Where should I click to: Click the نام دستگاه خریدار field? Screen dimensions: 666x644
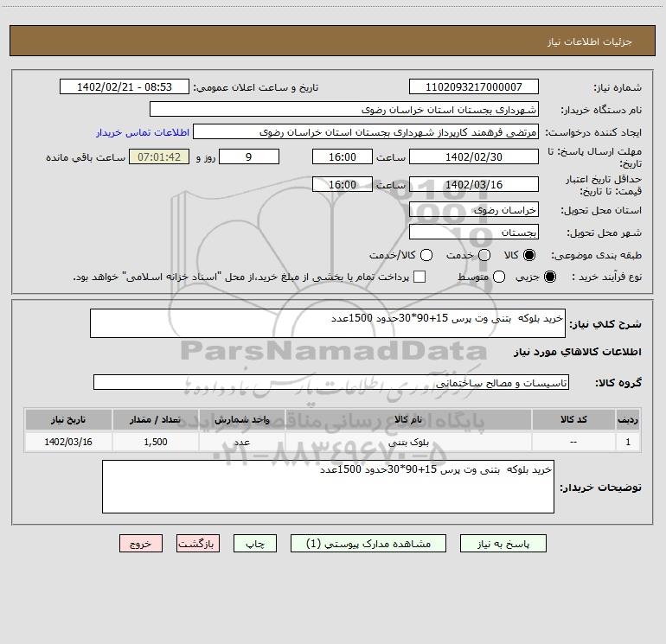[x=344, y=109]
